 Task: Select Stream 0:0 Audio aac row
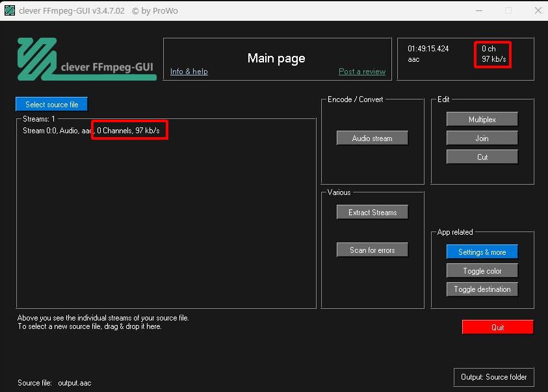coord(91,131)
